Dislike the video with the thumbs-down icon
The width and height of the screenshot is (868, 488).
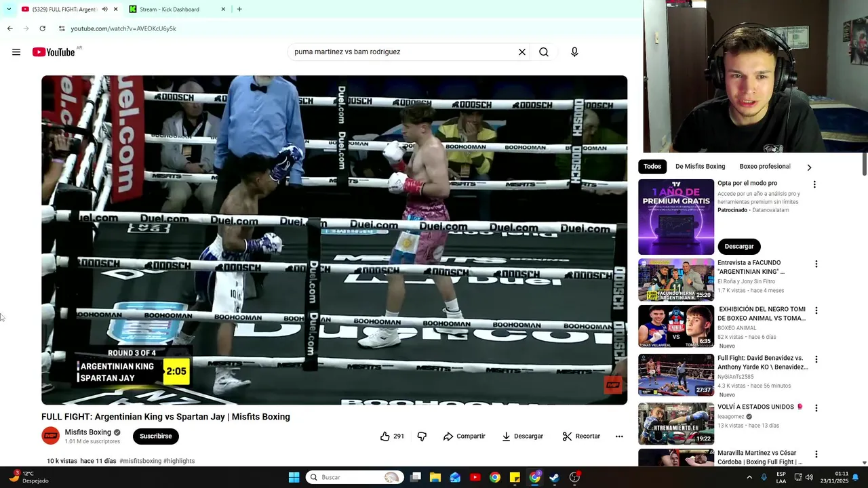(422, 436)
